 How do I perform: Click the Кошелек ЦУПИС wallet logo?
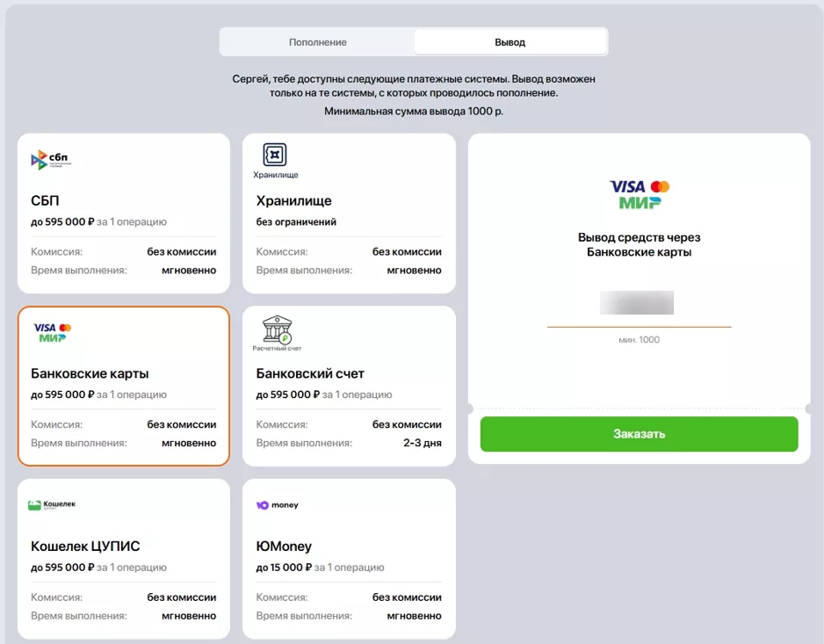click(52, 504)
